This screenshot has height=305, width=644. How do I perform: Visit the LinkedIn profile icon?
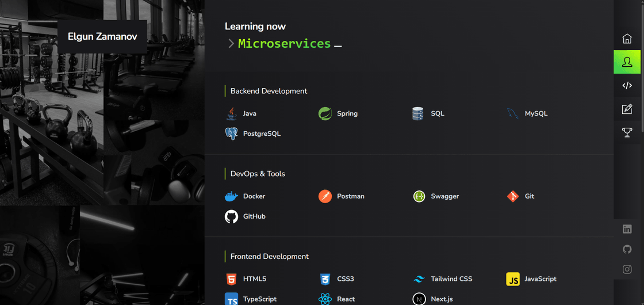pyautogui.click(x=627, y=230)
